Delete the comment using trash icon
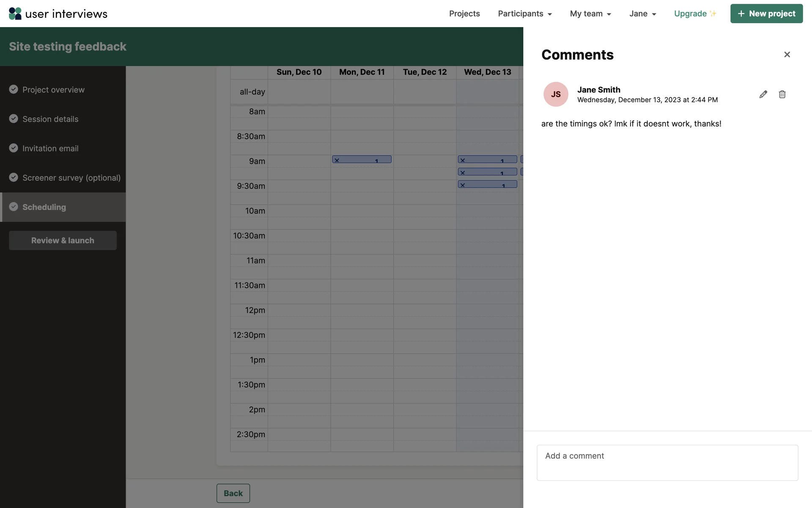Viewport: 812px width, 508px height. (x=782, y=94)
